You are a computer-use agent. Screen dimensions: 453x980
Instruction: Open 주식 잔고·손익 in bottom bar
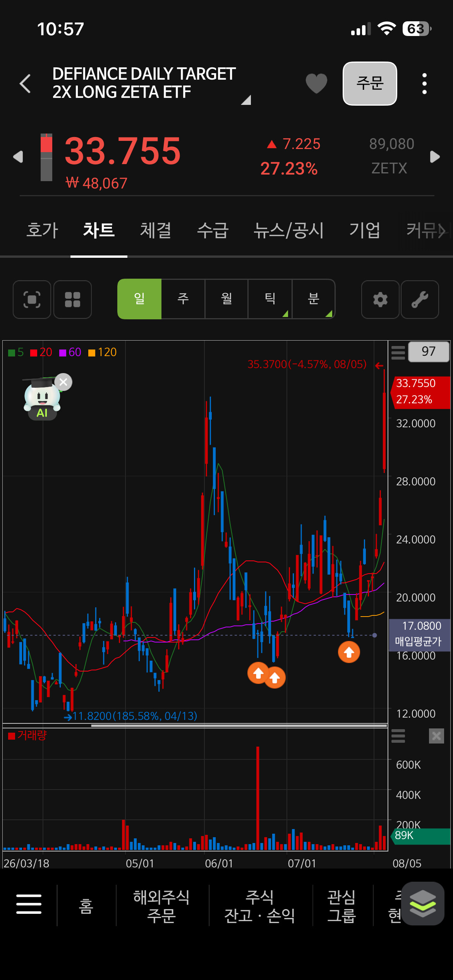260,906
